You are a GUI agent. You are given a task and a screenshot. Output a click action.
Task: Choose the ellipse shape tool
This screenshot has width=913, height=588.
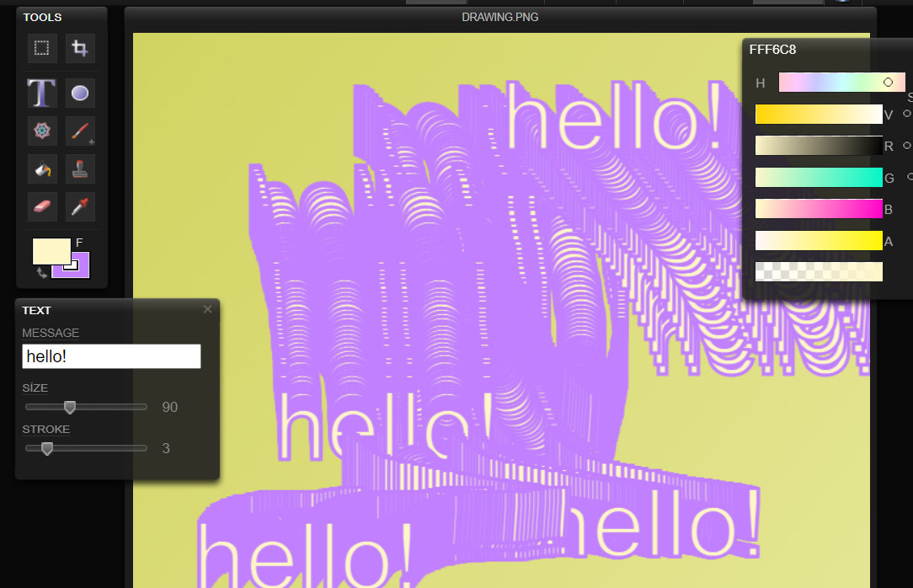click(x=80, y=93)
